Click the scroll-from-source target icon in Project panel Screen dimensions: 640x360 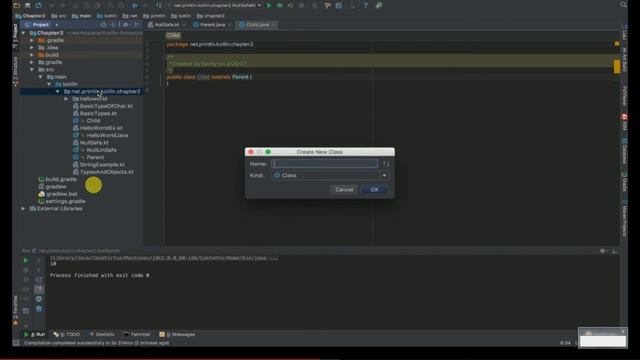point(104,25)
